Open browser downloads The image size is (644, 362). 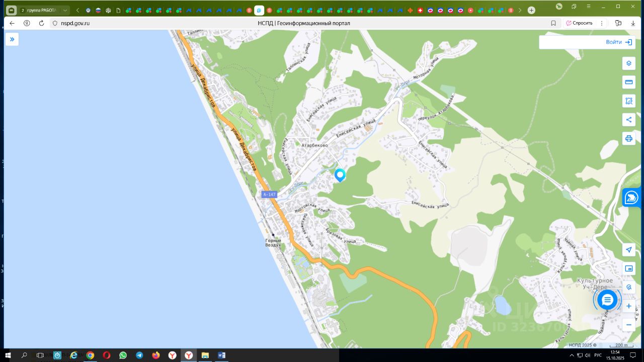(633, 23)
